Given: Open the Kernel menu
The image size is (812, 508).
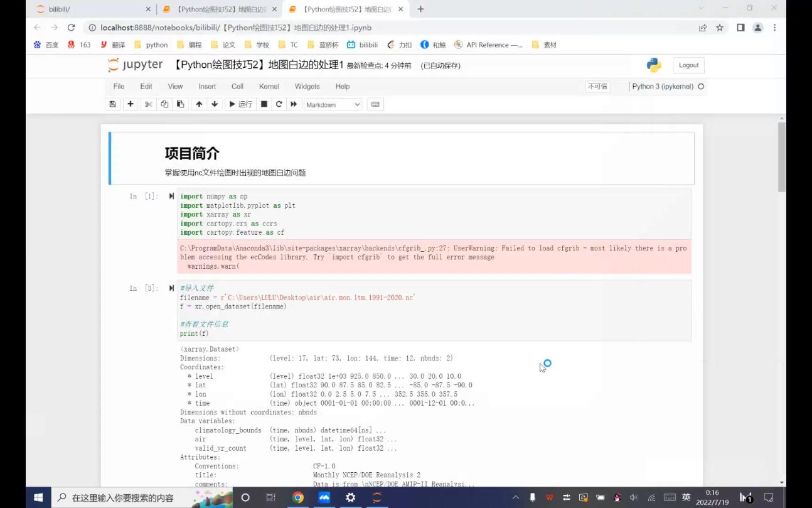Looking at the screenshot, I should pos(269,86).
